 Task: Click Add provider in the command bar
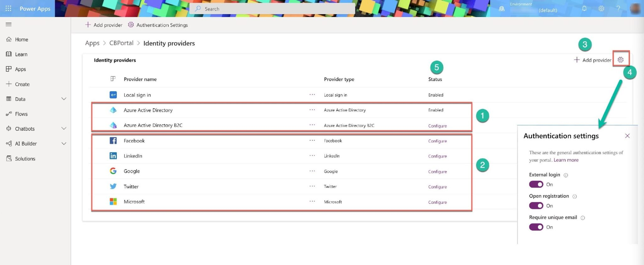pyautogui.click(x=104, y=25)
